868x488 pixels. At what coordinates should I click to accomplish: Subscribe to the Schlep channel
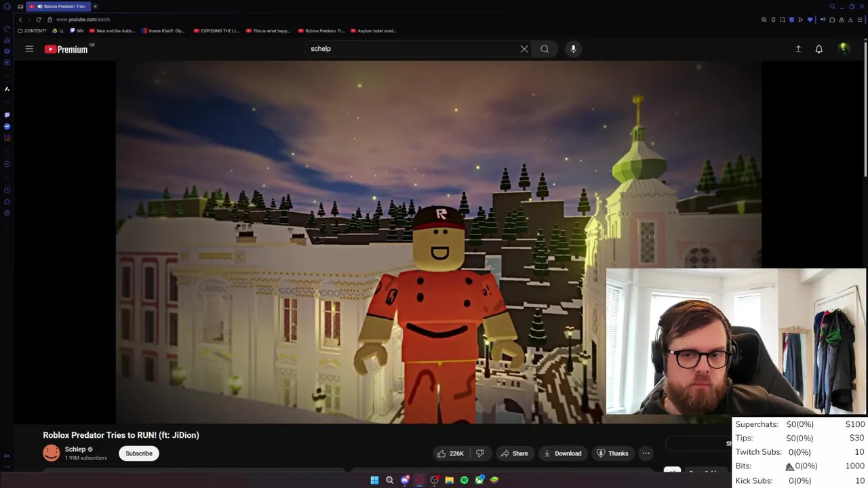139,453
